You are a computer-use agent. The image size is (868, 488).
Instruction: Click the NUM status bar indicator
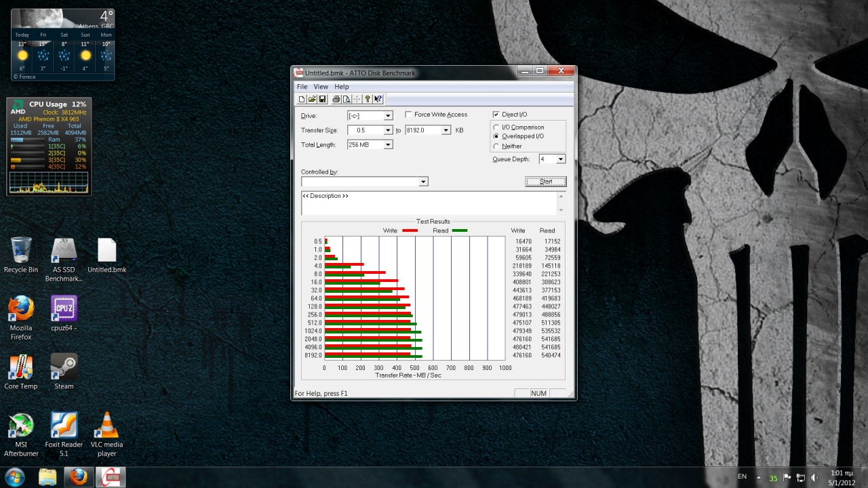pyautogui.click(x=538, y=393)
